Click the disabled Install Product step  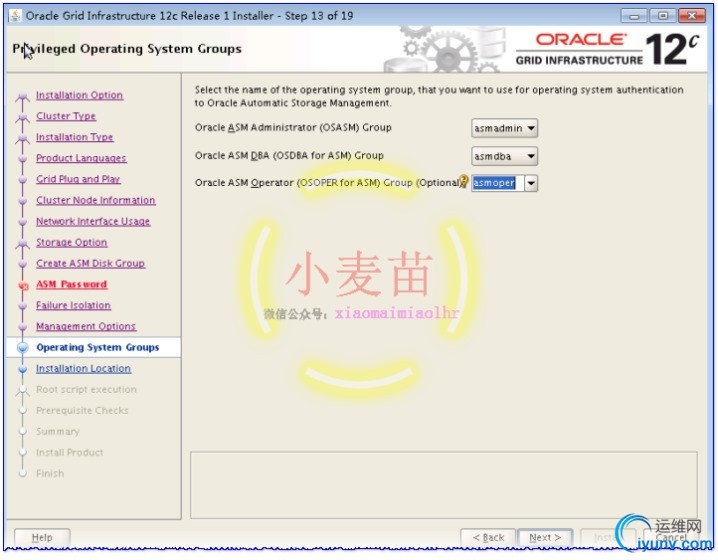click(70, 453)
